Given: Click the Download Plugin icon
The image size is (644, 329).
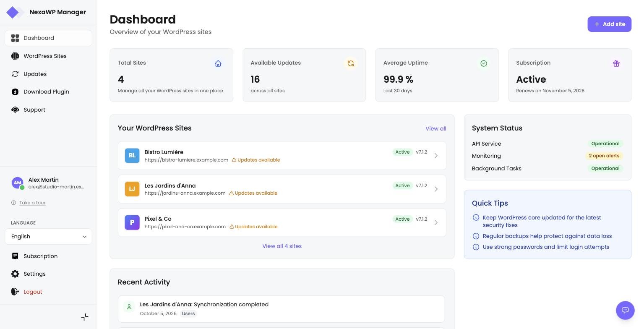Looking at the screenshot, I should [15, 92].
